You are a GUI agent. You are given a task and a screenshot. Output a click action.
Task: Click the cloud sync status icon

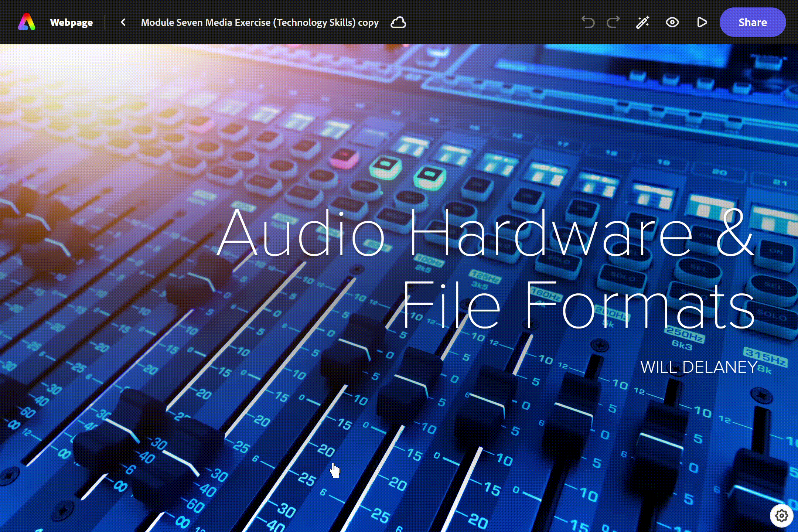tap(398, 23)
